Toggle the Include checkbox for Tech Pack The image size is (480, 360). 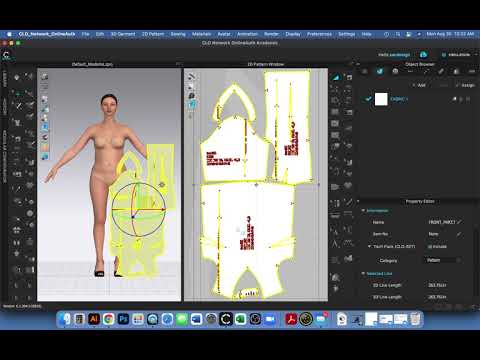pos(430,247)
